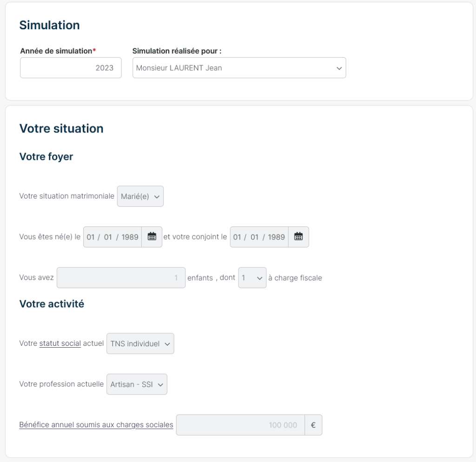This screenshot has height=462, width=476.
Task: Open the 'Simulation réalisée pour' dropdown
Action: pos(239,68)
